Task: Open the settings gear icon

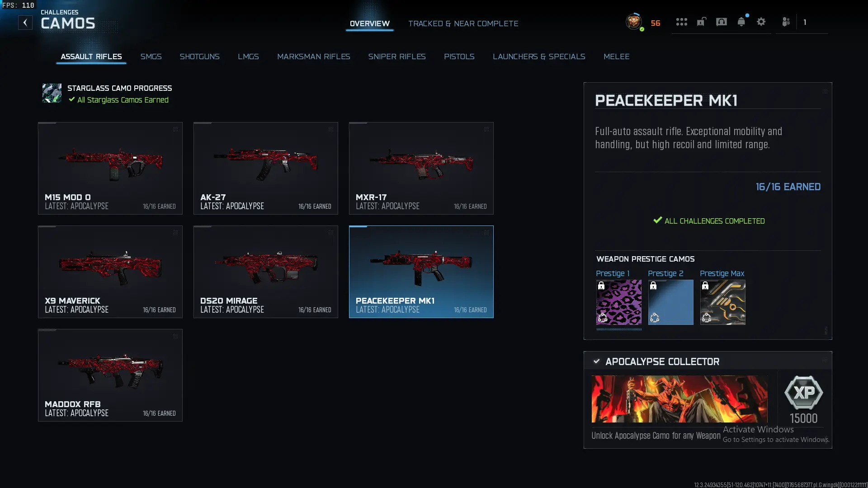Action: tap(761, 22)
